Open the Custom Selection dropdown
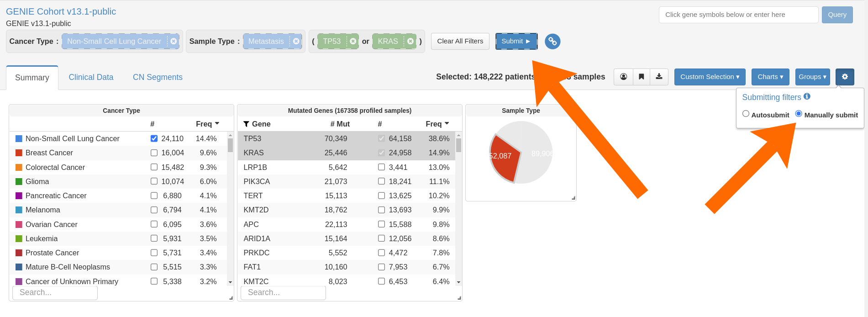The height and width of the screenshot is (317, 868). 710,77
